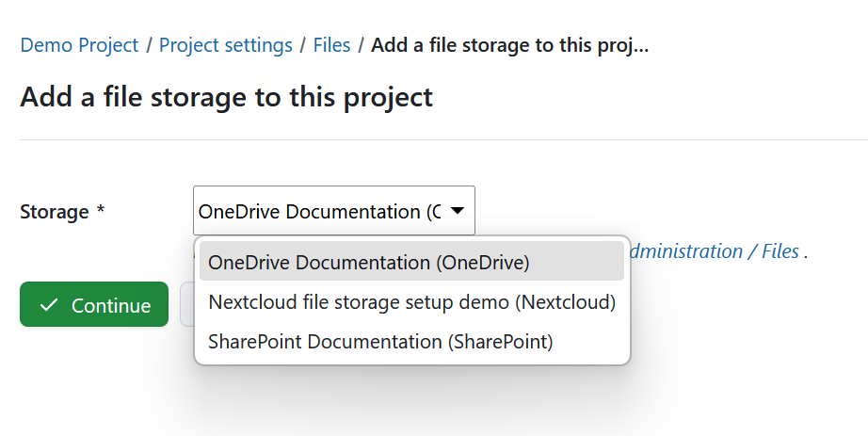
Task: Open the Storage dropdown arrow
Action: click(x=458, y=211)
